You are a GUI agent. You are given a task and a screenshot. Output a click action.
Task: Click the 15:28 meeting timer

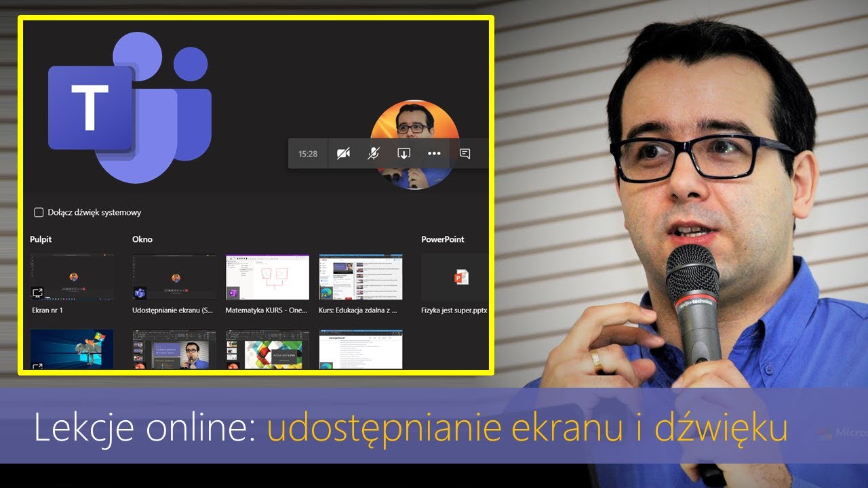coord(308,154)
